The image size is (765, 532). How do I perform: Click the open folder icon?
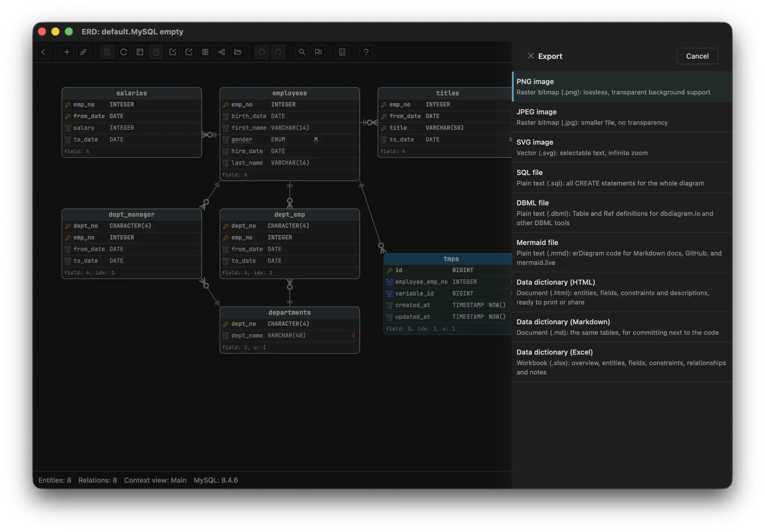tap(238, 52)
